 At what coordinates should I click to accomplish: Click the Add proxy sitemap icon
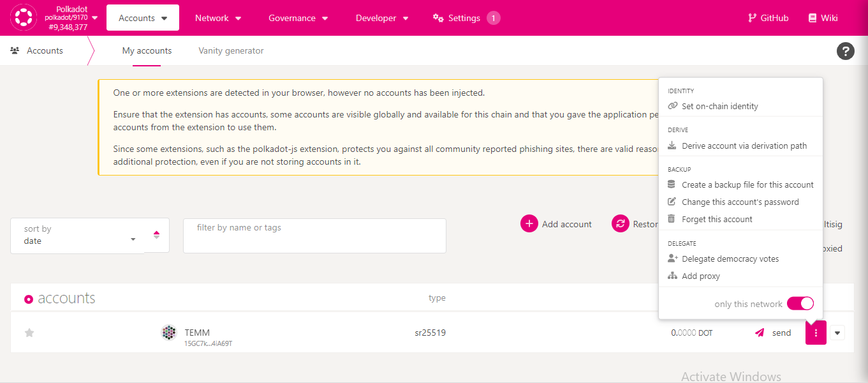pos(672,276)
